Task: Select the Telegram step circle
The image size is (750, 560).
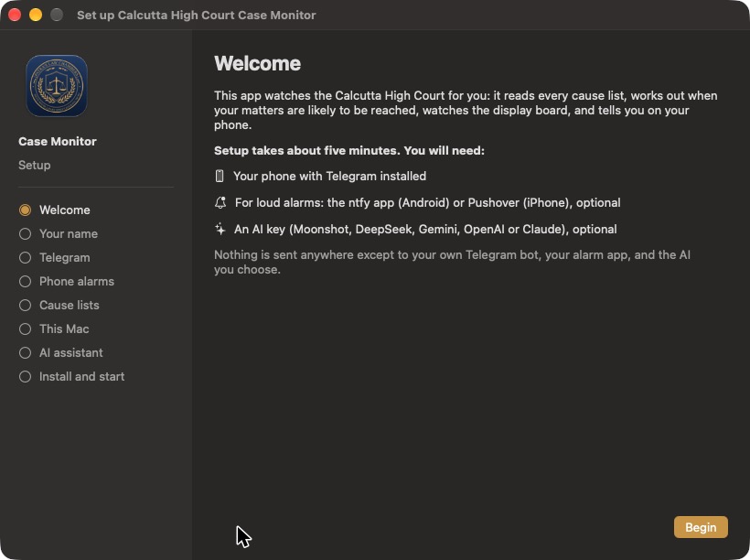Action: 25,257
